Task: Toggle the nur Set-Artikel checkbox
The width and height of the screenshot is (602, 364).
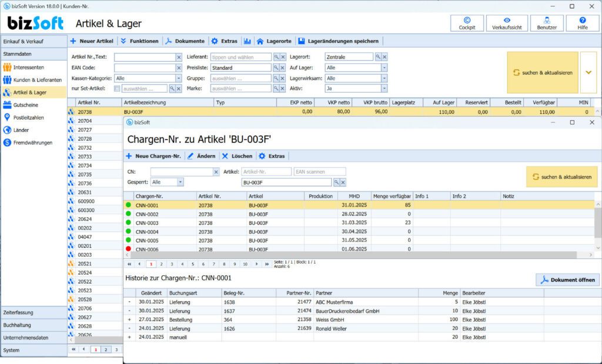Action: pos(117,89)
